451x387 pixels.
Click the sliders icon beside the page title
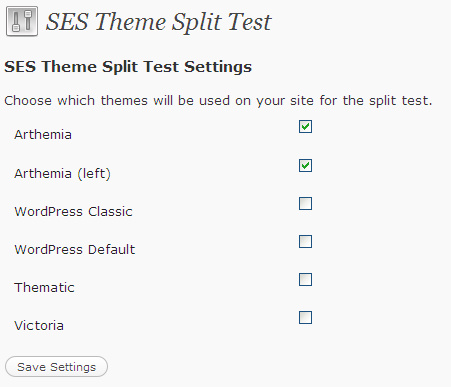22,21
